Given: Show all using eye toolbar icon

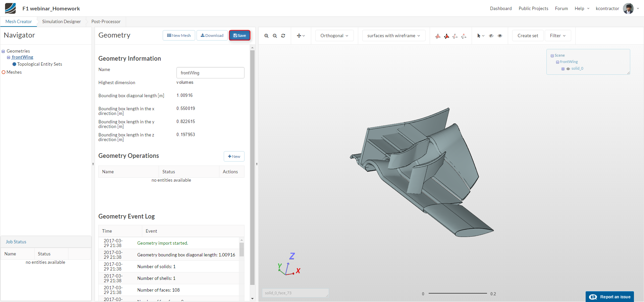Looking at the screenshot, I should [500, 36].
